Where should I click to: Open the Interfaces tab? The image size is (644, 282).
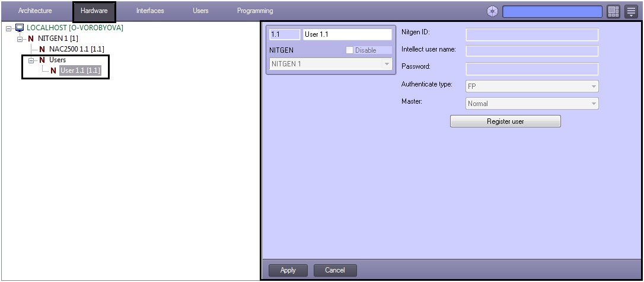[x=150, y=11]
